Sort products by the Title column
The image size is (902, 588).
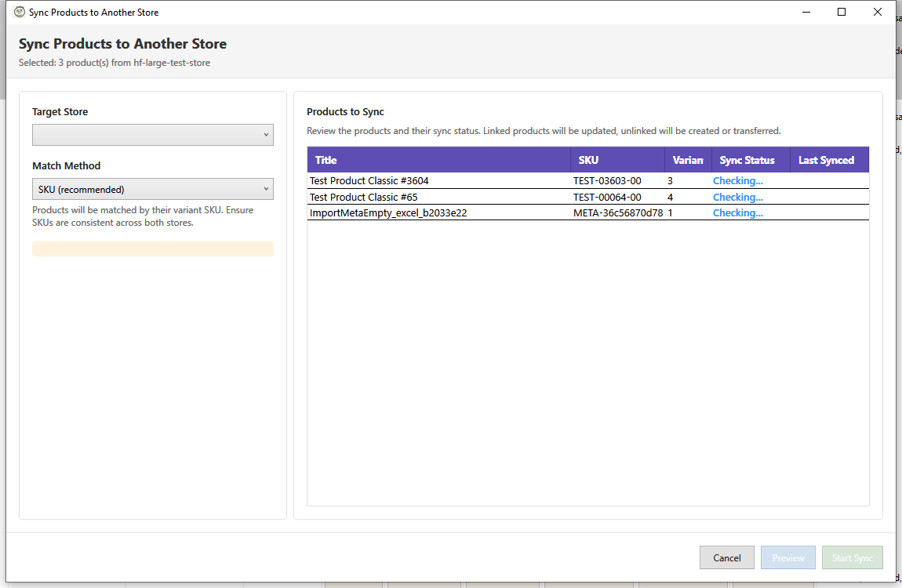click(326, 159)
